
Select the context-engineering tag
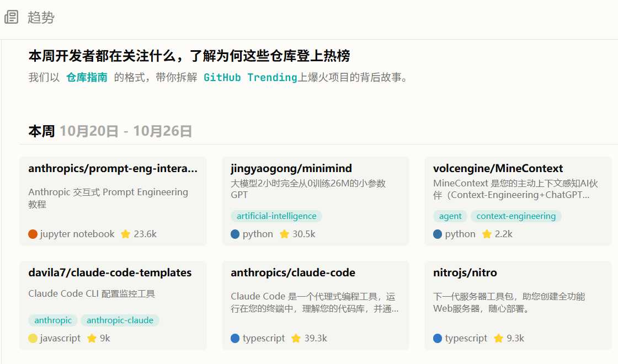[516, 216]
